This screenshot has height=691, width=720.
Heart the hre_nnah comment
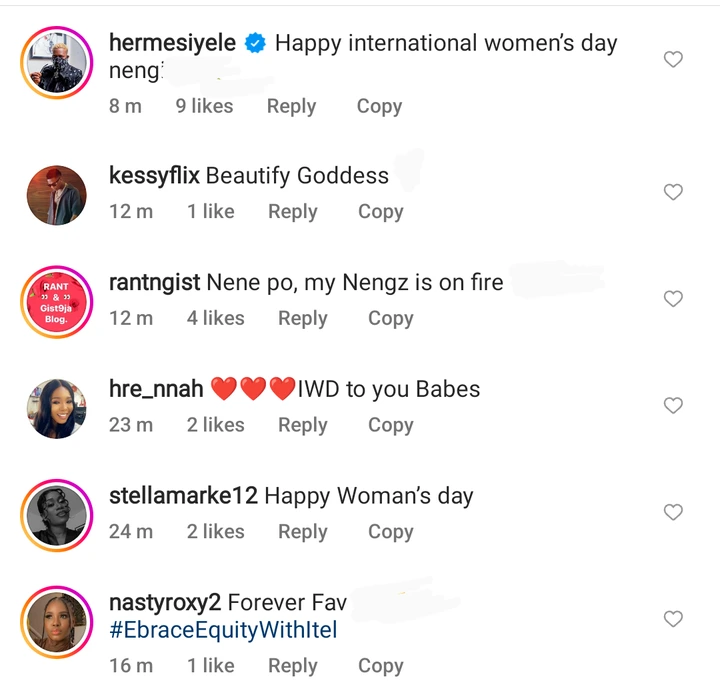coord(673,405)
